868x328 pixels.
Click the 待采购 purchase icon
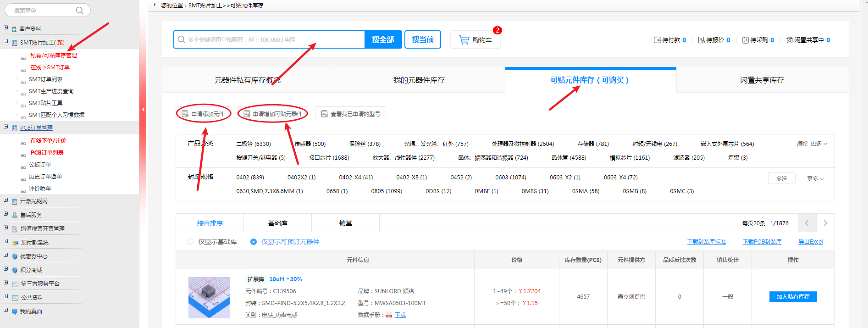(745, 40)
